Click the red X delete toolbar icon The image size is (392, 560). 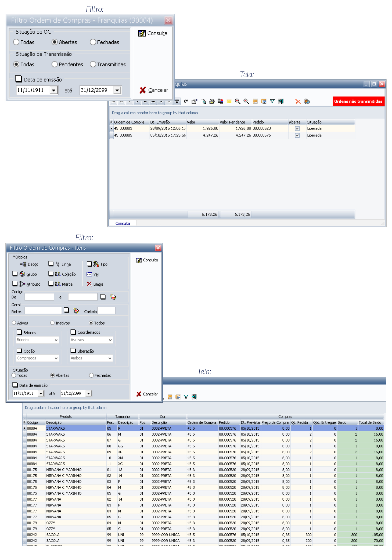pyautogui.click(x=298, y=101)
